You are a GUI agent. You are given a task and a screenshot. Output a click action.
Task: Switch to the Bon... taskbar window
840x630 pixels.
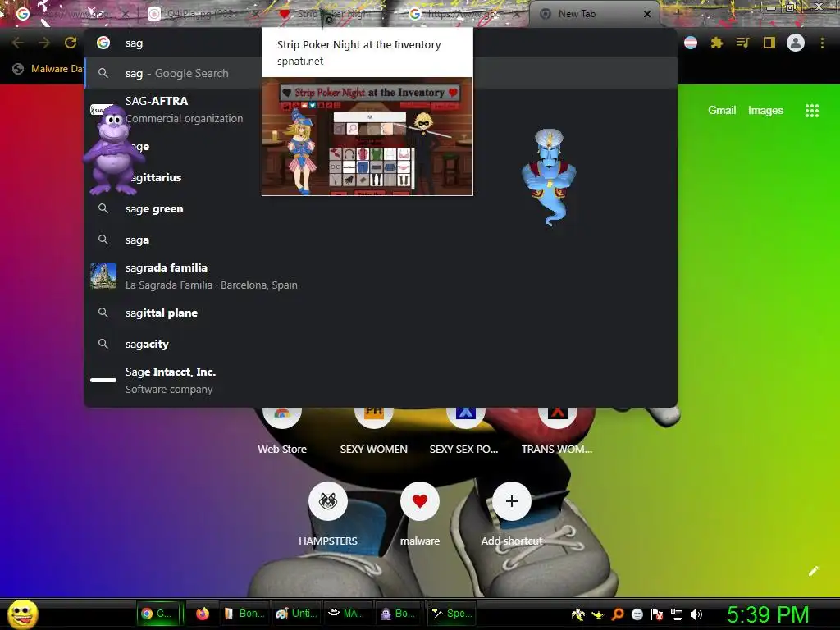pyautogui.click(x=244, y=614)
